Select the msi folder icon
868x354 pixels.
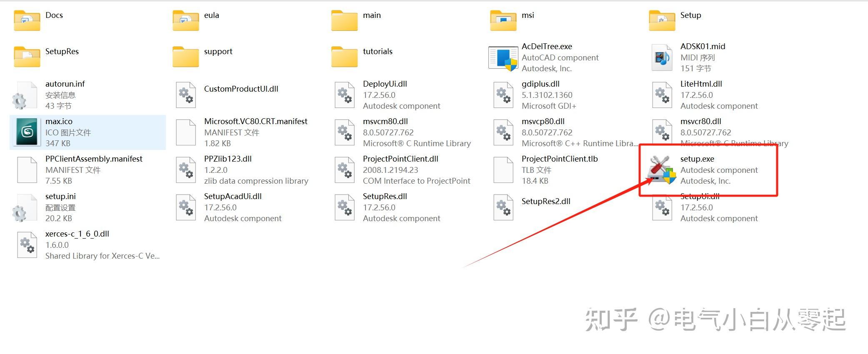(503, 20)
